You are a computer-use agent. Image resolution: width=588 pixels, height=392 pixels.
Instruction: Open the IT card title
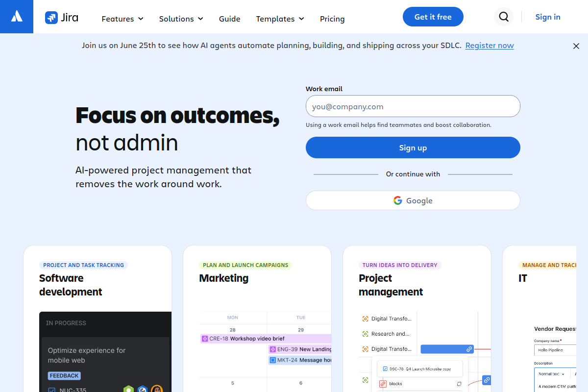[523, 278]
